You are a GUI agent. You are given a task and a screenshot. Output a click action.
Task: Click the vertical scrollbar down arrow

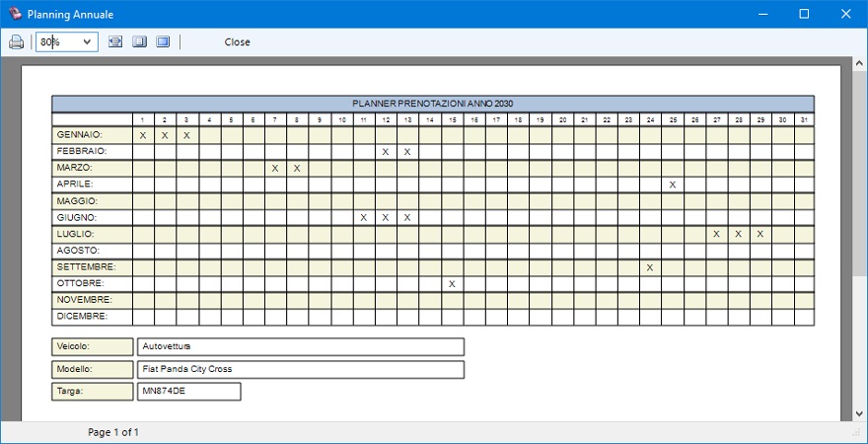[x=859, y=412]
